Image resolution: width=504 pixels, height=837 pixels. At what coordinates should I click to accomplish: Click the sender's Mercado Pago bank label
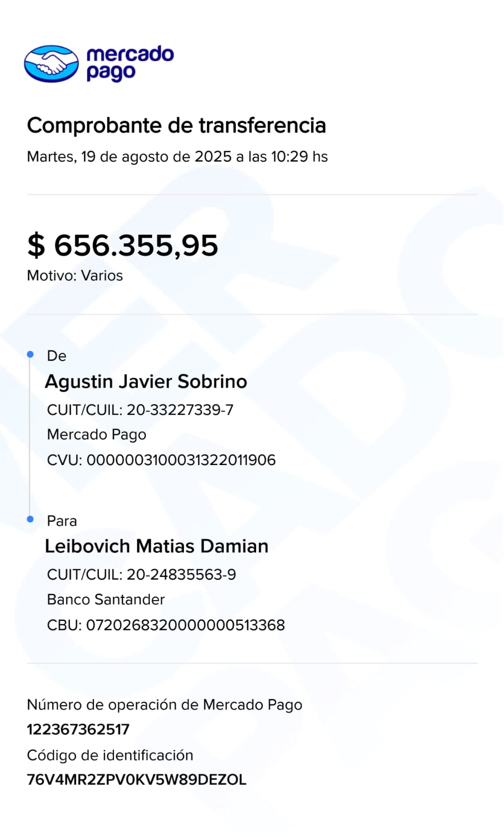tap(97, 435)
